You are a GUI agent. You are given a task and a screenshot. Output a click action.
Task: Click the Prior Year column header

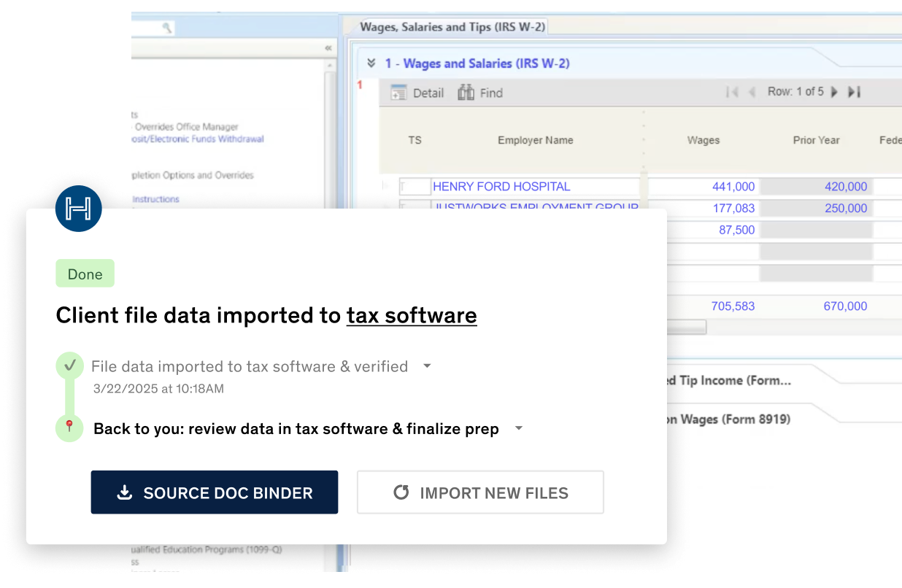817,140
